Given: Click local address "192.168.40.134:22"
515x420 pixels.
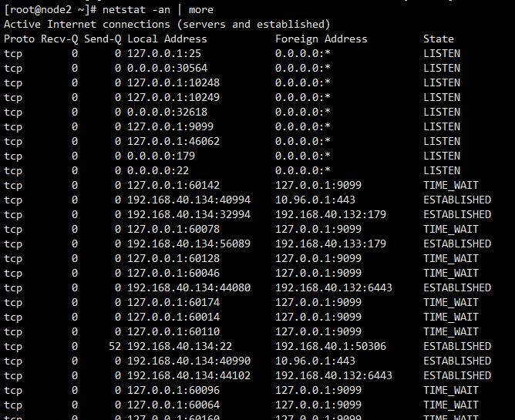Looking at the screenshot, I should pos(180,347).
